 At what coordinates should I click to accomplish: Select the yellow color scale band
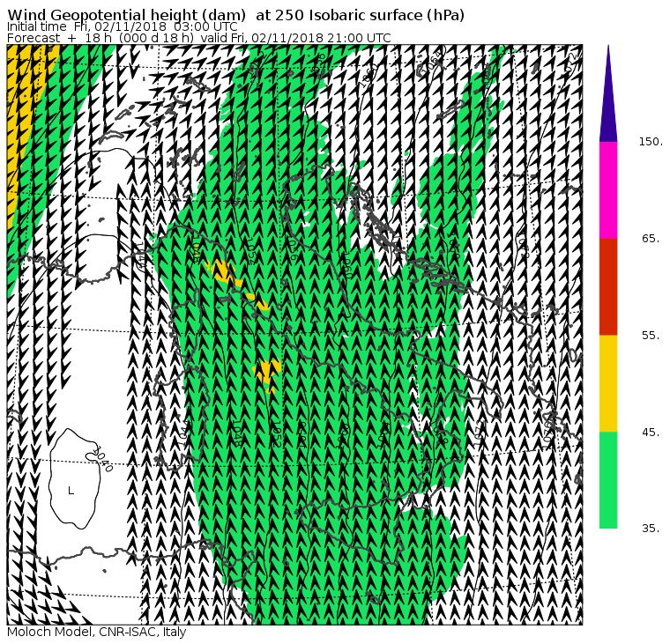(608, 383)
